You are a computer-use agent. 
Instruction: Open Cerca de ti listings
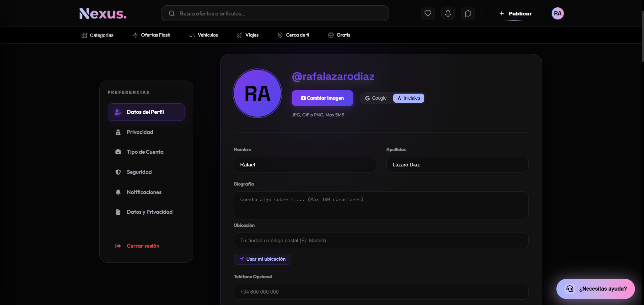tap(294, 35)
